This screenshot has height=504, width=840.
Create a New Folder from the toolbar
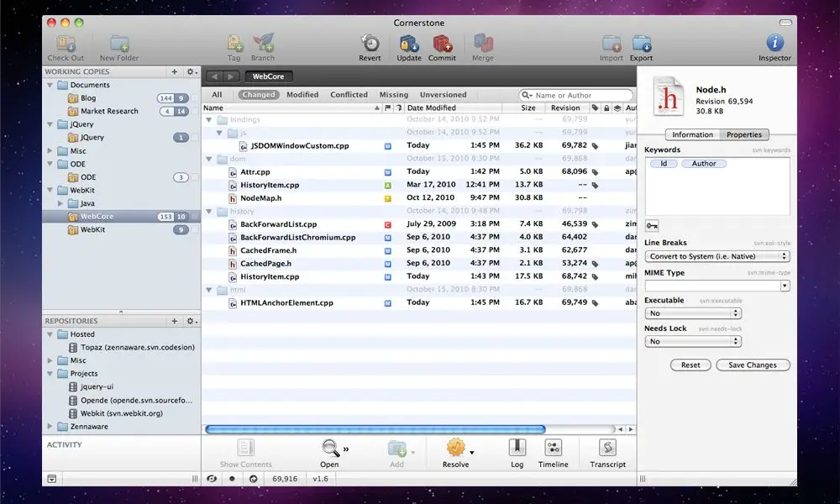click(119, 44)
